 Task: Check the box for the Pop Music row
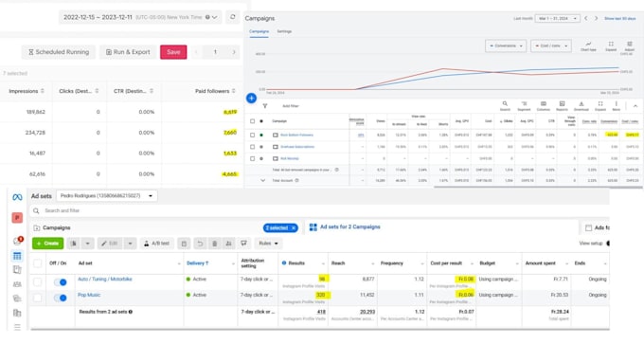click(37, 298)
